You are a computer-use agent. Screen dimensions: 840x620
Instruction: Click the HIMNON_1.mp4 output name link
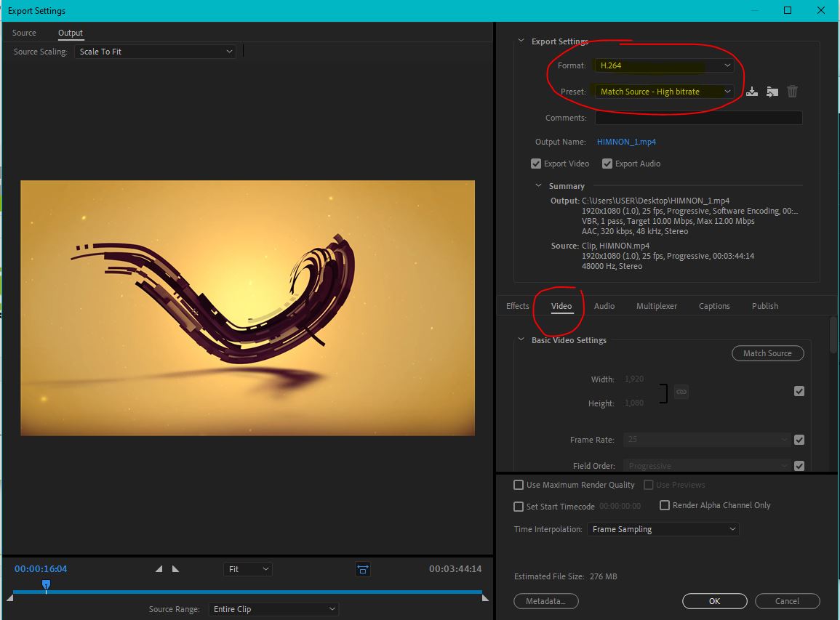tap(626, 142)
